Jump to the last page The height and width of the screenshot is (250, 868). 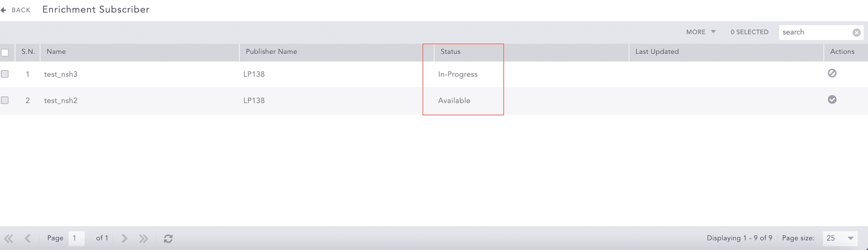point(144,238)
